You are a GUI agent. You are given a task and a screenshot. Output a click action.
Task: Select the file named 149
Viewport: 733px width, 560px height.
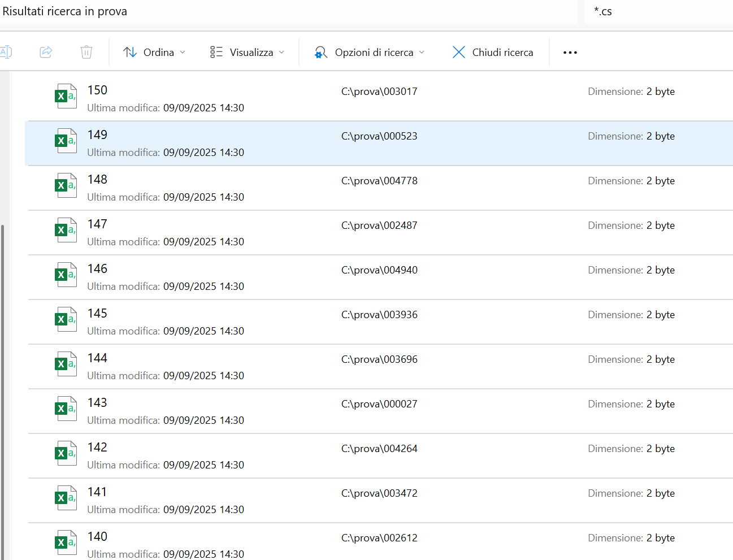tap(97, 135)
